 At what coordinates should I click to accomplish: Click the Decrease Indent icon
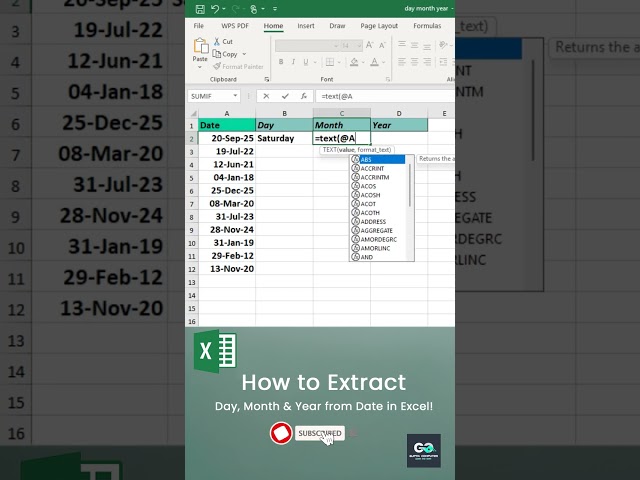coord(443,62)
